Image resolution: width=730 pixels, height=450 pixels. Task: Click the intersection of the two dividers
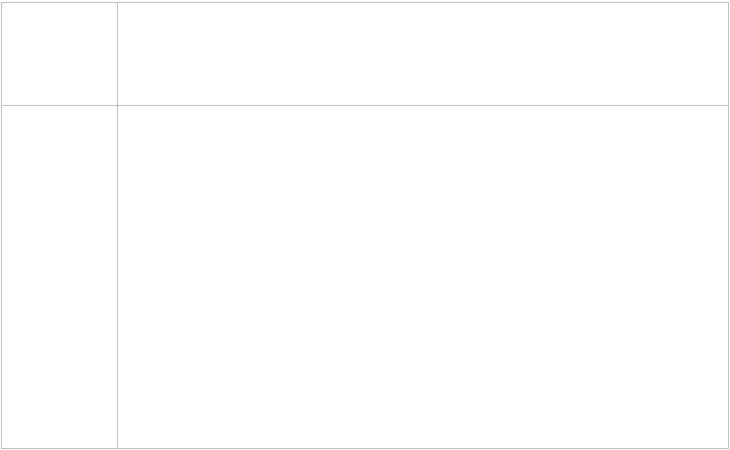pos(117,106)
